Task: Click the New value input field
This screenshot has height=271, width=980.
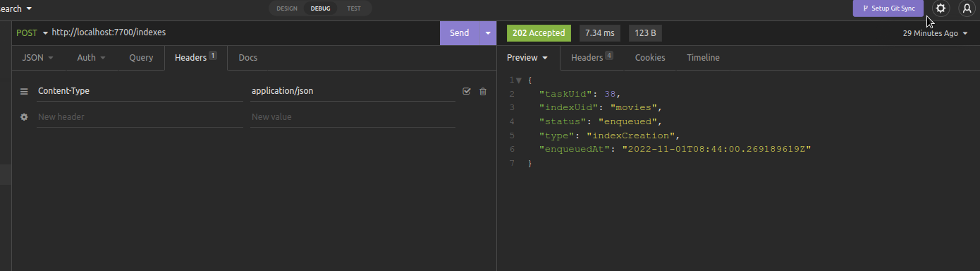Action: point(353,117)
